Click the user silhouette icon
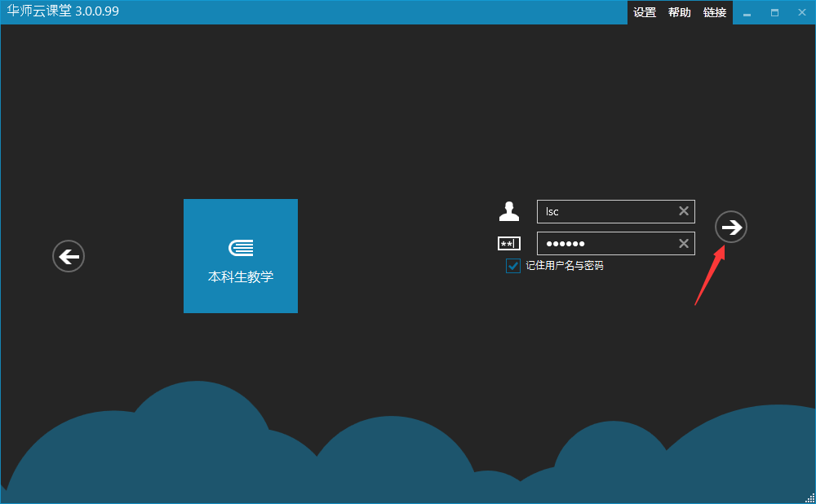The height and width of the screenshot is (504, 816). (509, 211)
